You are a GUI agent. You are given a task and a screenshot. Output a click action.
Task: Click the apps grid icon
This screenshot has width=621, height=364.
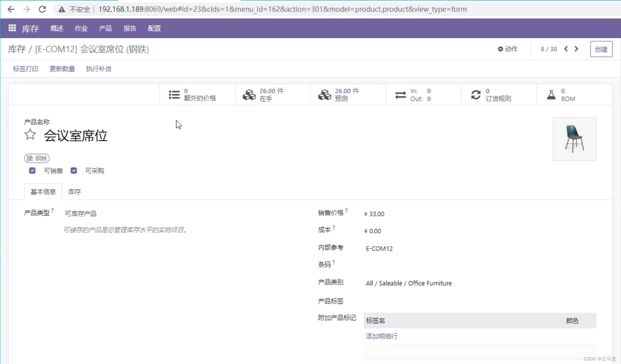coord(12,28)
